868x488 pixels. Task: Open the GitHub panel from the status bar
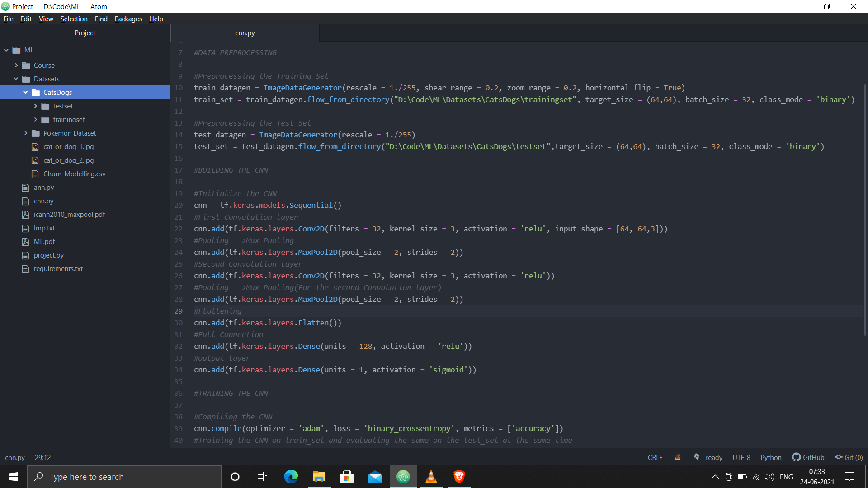[808, 457]
